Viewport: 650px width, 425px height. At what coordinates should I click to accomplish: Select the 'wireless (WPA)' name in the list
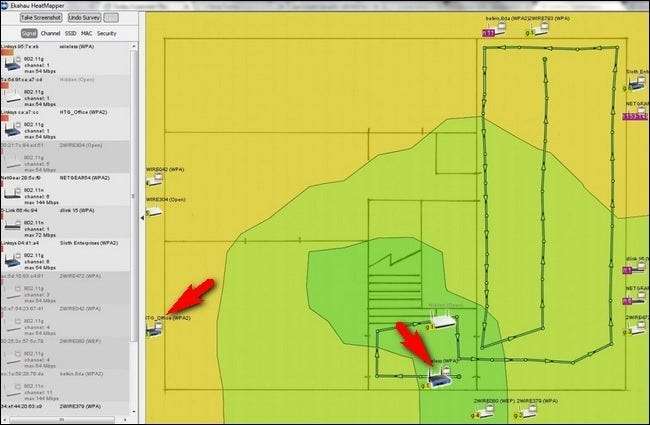pyautogui.click(x=77, y=47)
